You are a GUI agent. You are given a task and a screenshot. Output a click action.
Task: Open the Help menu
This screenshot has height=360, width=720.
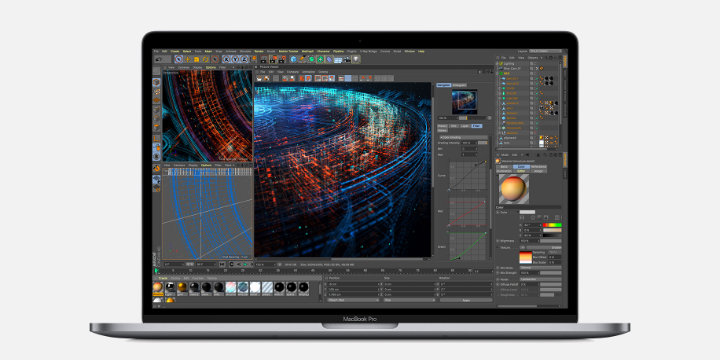point(421,51)
